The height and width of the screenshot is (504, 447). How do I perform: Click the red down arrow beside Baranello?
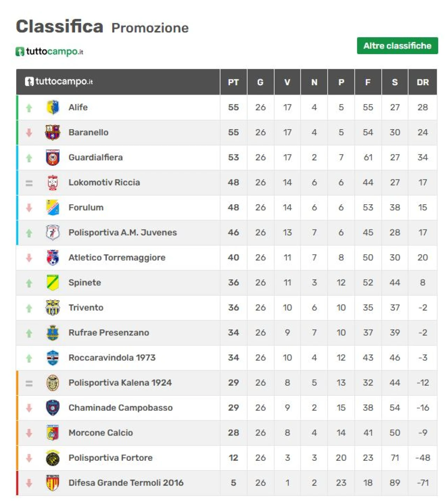click(x=29, y=132)
